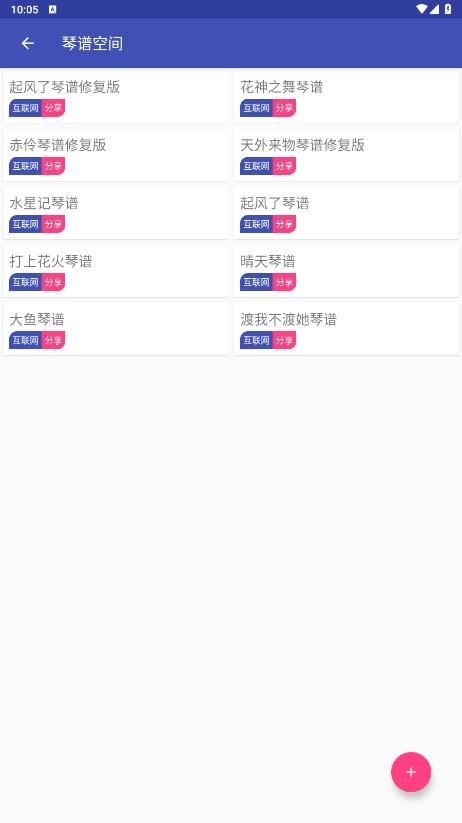
Task: Open the 起风了琴谱修复版 card
Action: click(x=116, y=97)
